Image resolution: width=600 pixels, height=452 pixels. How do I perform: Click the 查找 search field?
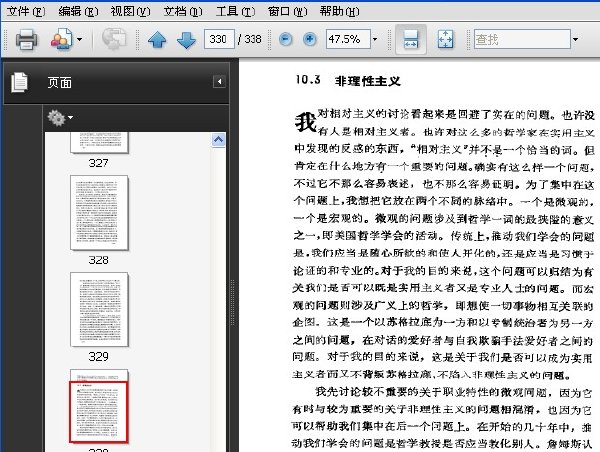pos(522,39)
